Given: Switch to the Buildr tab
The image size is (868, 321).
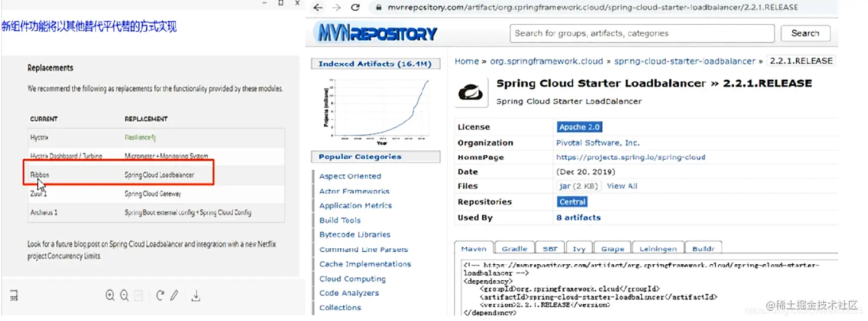Looking at the screenshot, I should (x=703, y=249).
